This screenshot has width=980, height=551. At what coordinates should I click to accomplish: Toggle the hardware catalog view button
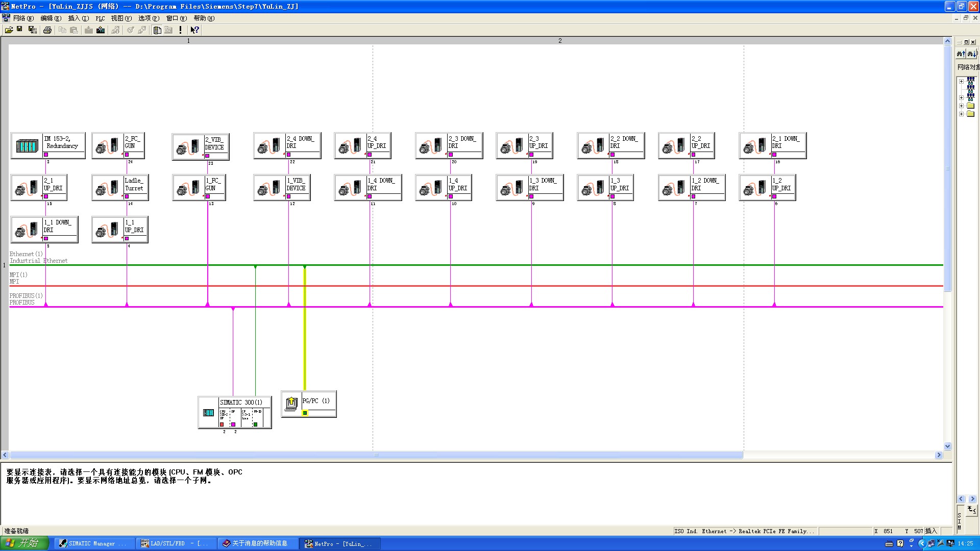(157, 30)
